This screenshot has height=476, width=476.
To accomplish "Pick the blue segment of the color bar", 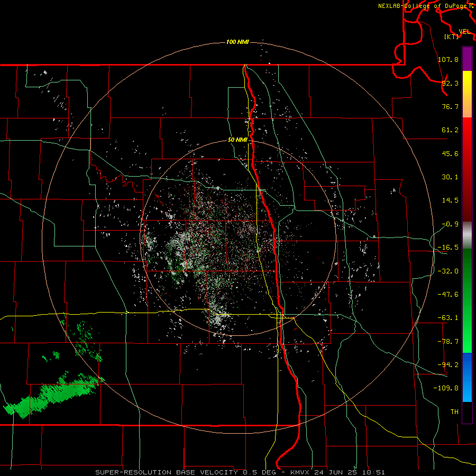I will 467,377.
